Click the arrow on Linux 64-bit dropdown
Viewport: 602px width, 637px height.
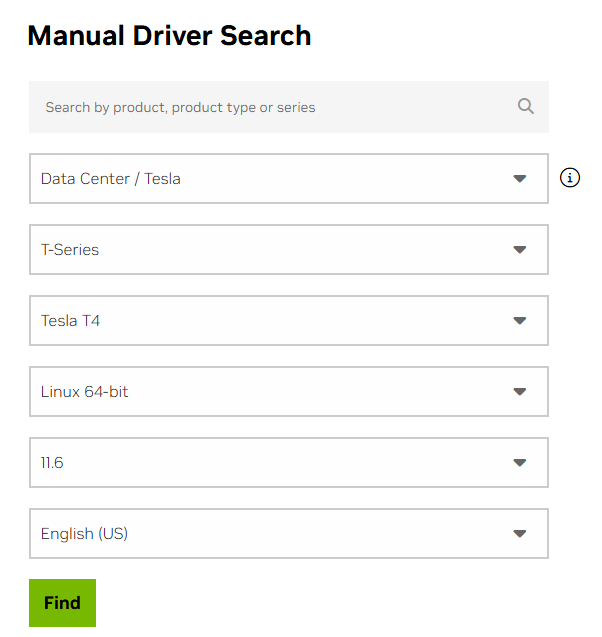tap(519, 392)
